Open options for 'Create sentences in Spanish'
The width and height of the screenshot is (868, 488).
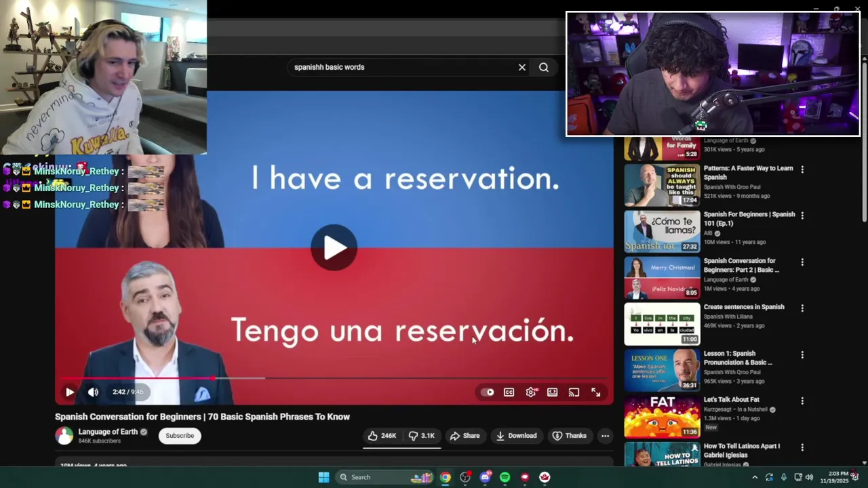point(802,308)
